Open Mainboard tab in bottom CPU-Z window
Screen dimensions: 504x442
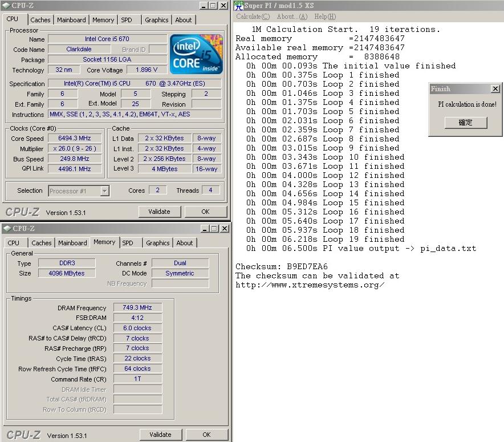click(x=72, y=243)
